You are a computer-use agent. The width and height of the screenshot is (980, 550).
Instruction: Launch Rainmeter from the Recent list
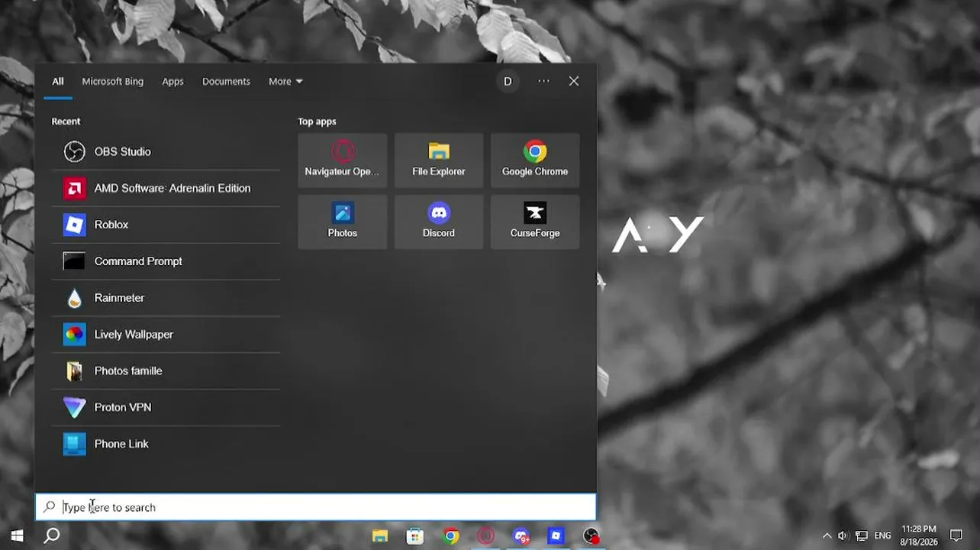click(166, 298)
